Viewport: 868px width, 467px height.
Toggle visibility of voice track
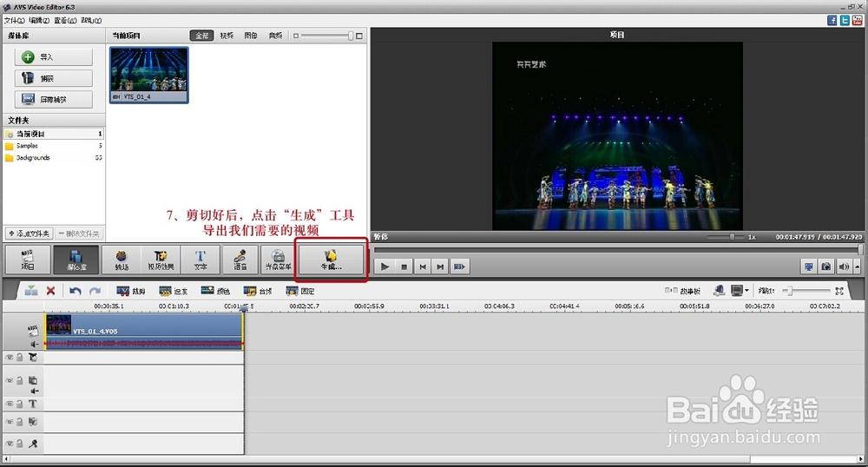click(x=10, y=444)
